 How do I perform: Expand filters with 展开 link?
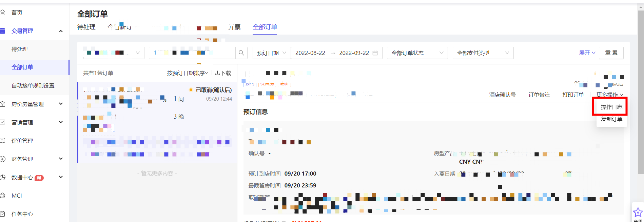[x=587, y=53]
